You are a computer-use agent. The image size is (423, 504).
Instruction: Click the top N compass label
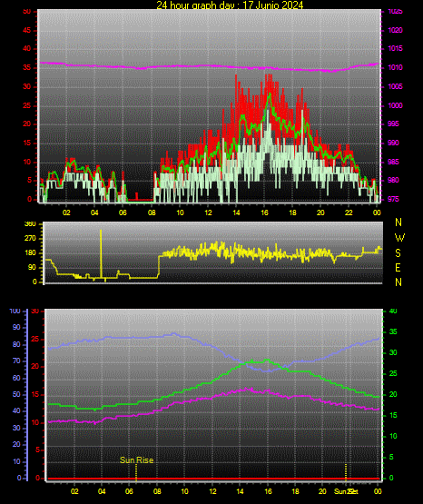click(398, 222)
